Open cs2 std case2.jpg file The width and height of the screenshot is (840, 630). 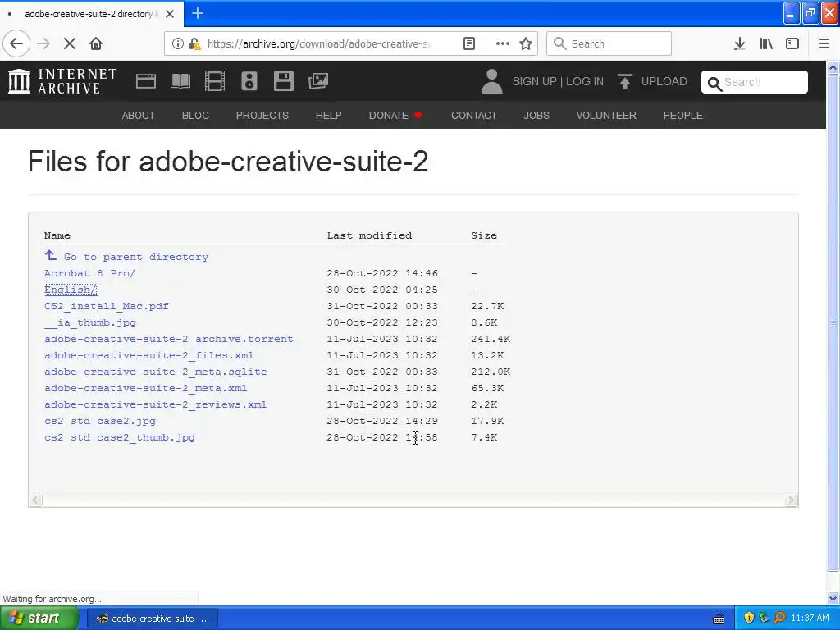pyautogui.click(x=99, y=421)
